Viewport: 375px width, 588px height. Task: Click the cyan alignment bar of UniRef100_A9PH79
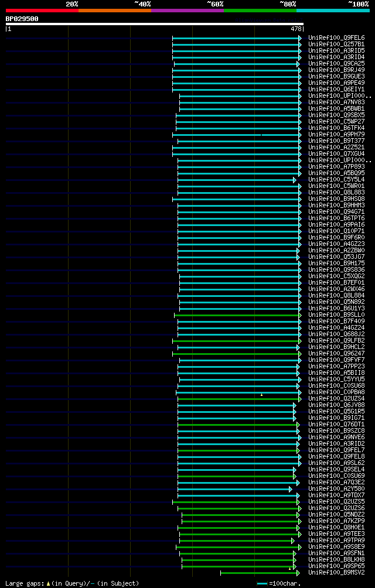237,135
